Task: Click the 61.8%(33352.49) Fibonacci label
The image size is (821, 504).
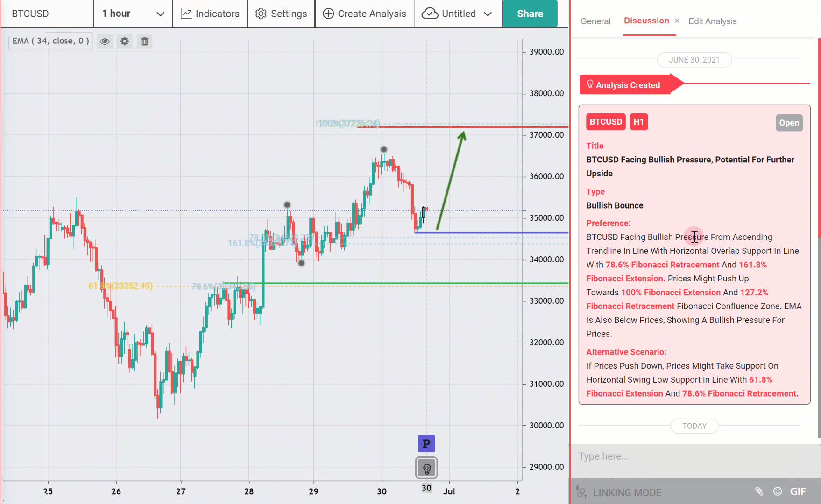Action: (120, 286)
